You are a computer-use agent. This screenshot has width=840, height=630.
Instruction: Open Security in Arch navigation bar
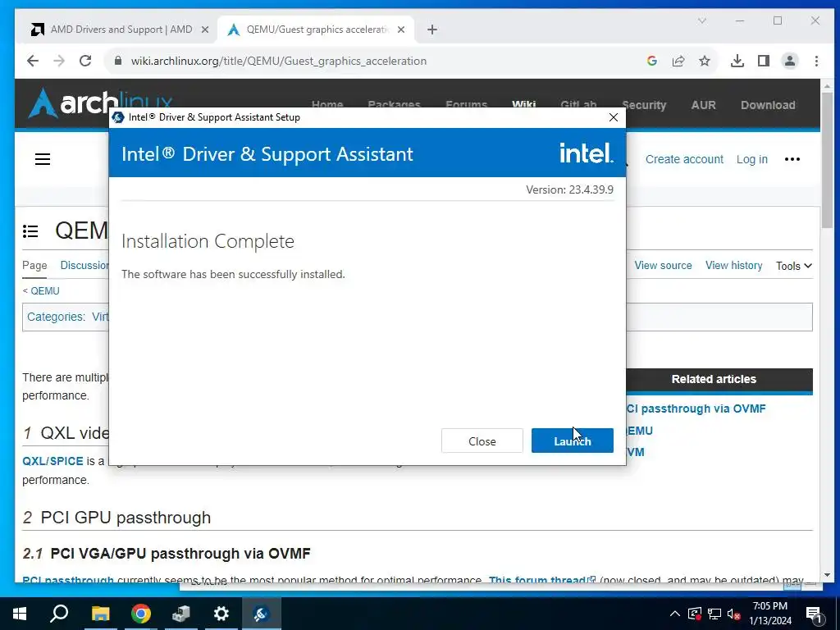(644, 105)
